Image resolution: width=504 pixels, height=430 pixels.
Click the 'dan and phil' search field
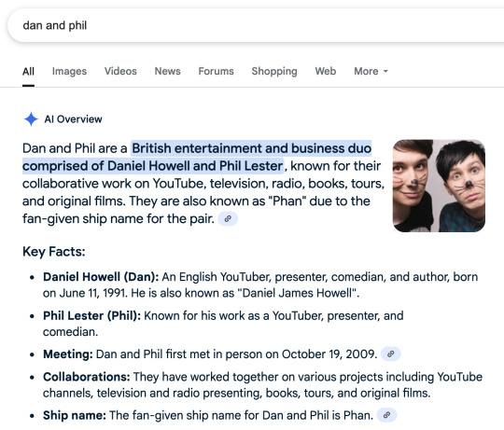pos(256,25)
